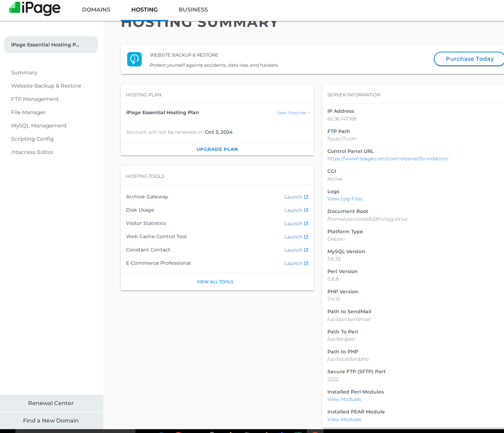Click E-Commerce Professional launch external icon
This screenshot has width=504, height=433.
pyautogui.click(x=306, y=263)
